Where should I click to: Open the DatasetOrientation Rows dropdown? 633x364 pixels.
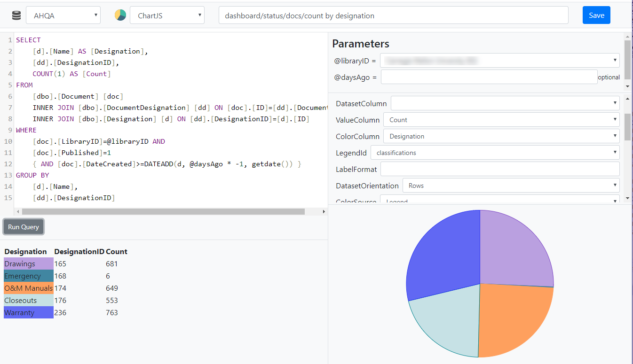click(511, 186)
